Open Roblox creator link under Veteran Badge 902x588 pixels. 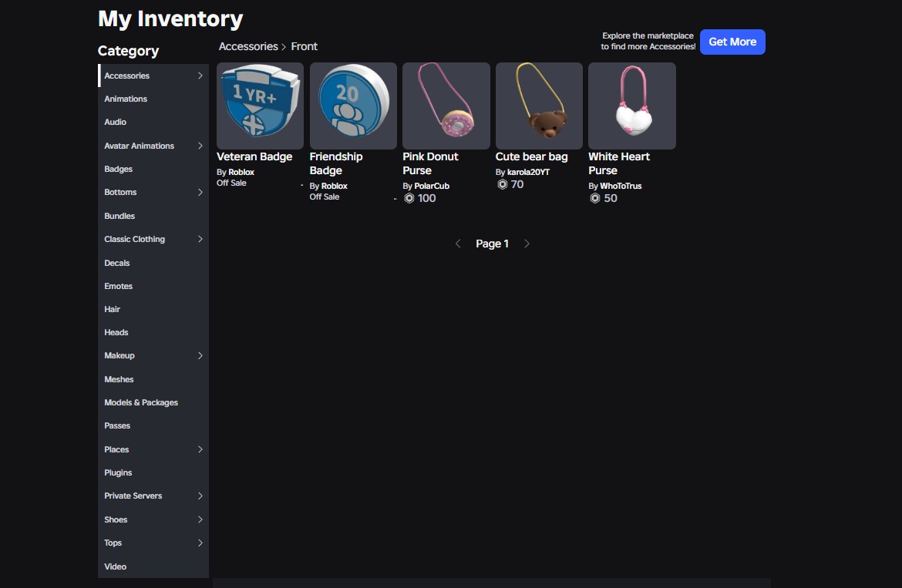241,172
